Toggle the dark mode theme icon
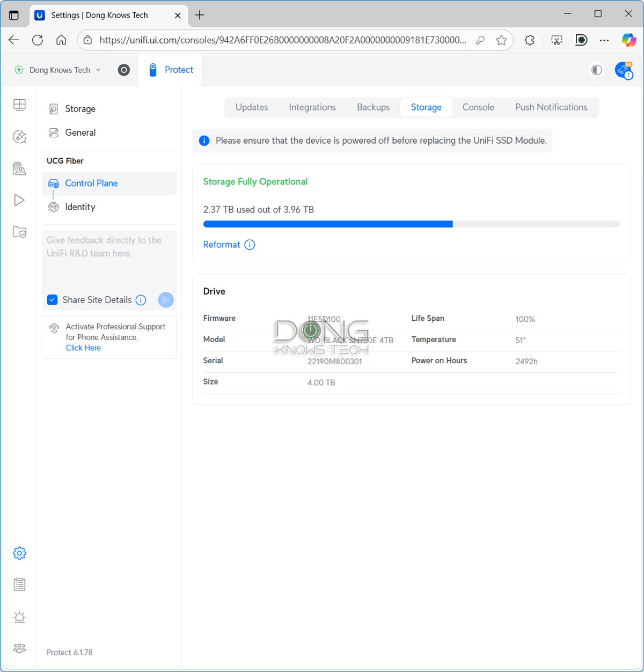Image resolution: width=644 pixels, height=672 pixels. pos(596,70)
